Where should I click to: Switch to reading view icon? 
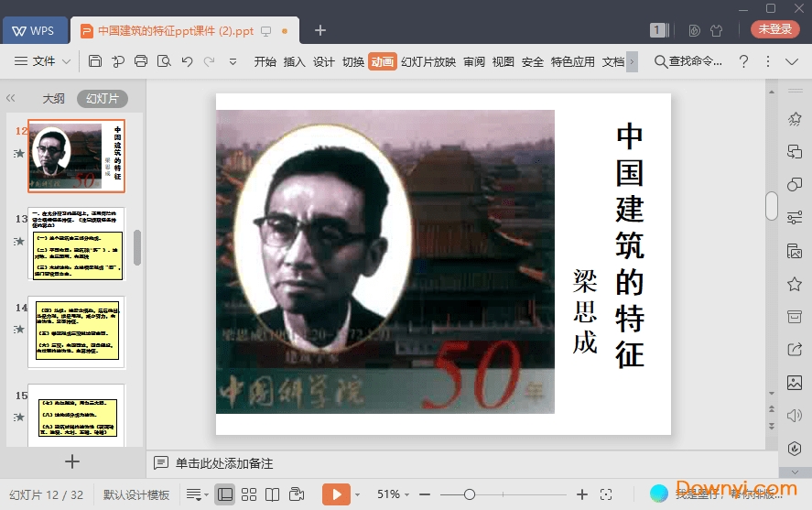coord(273,494)
